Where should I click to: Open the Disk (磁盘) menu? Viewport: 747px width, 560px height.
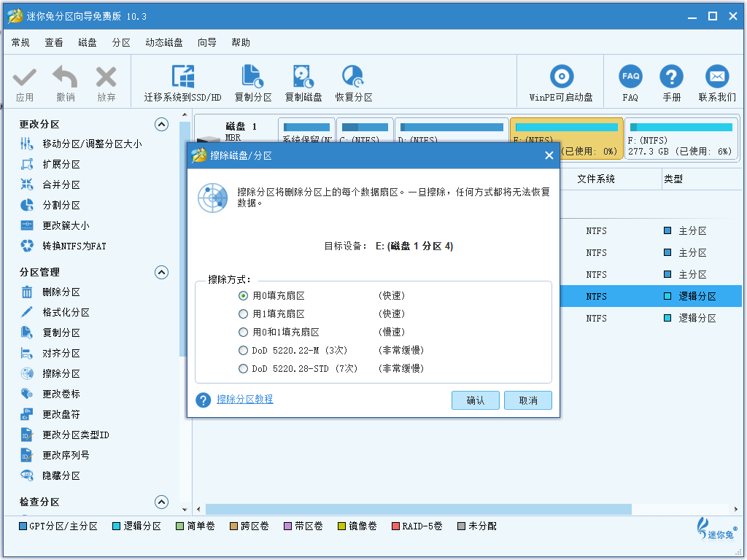88,43
